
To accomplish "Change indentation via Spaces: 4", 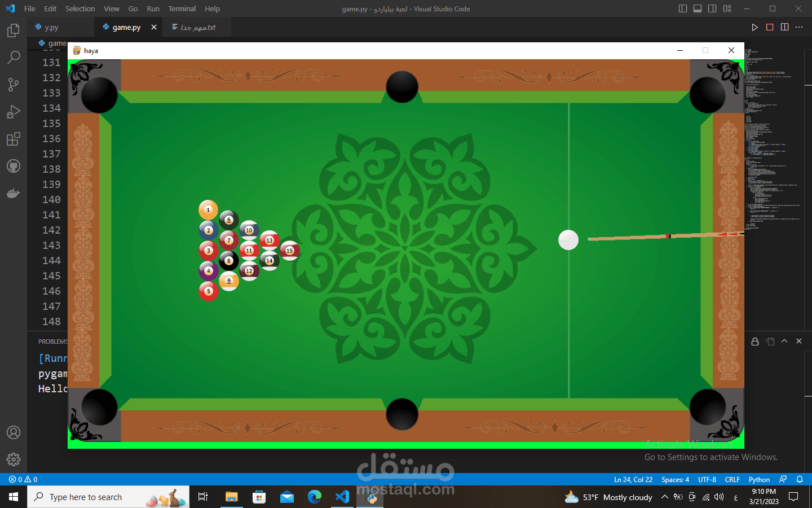I will click(x=675, y=479).
